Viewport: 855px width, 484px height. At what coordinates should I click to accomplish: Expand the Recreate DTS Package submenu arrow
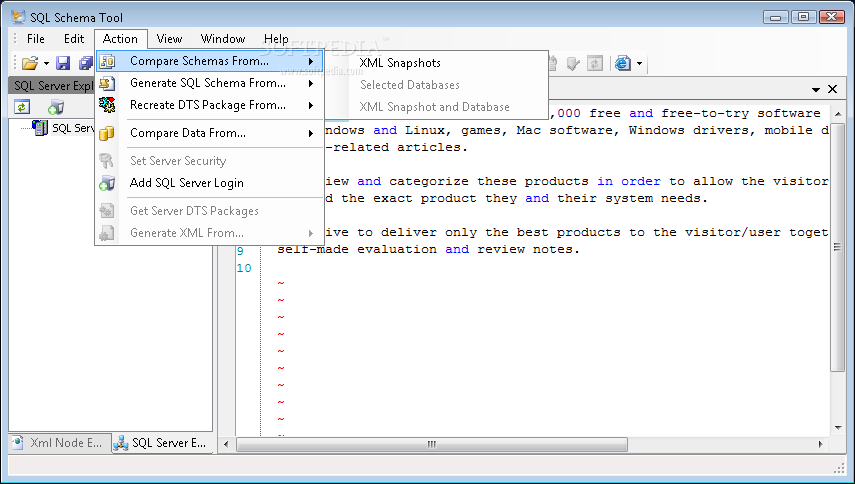[x=311, y=105]
